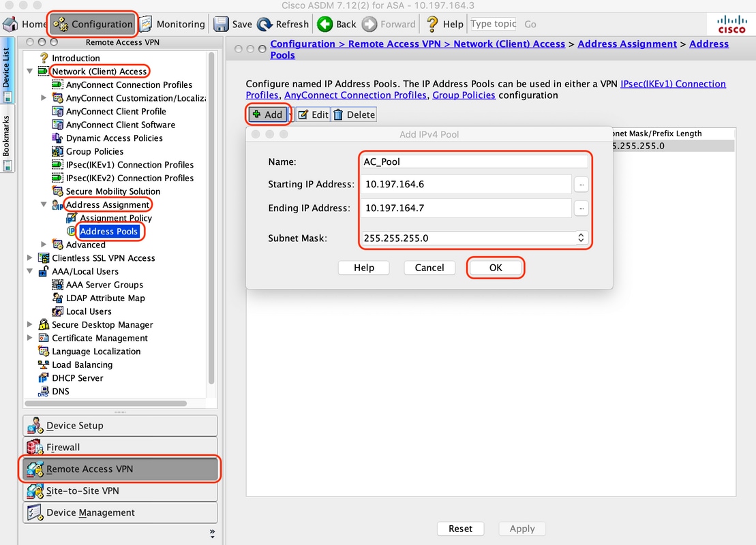This screenshot has width=756, height=545.
Task: Open the Subnet Mask dropdown arrows
Action: coord(581,238)
